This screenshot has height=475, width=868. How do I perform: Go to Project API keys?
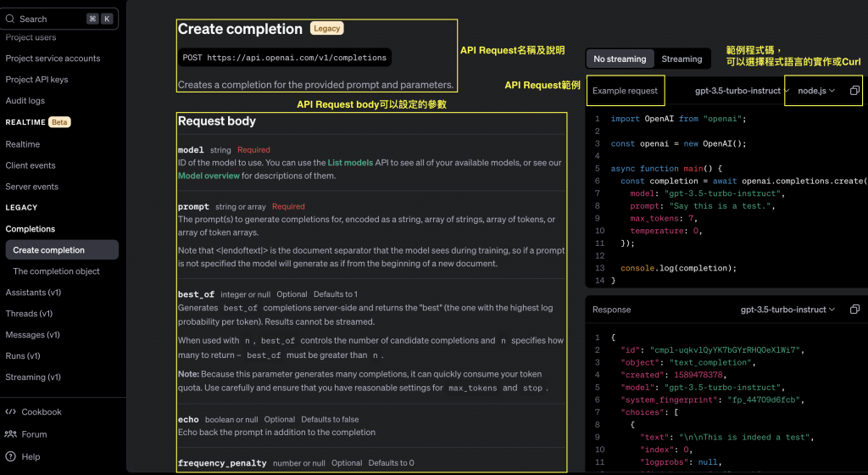click(36, 79)
